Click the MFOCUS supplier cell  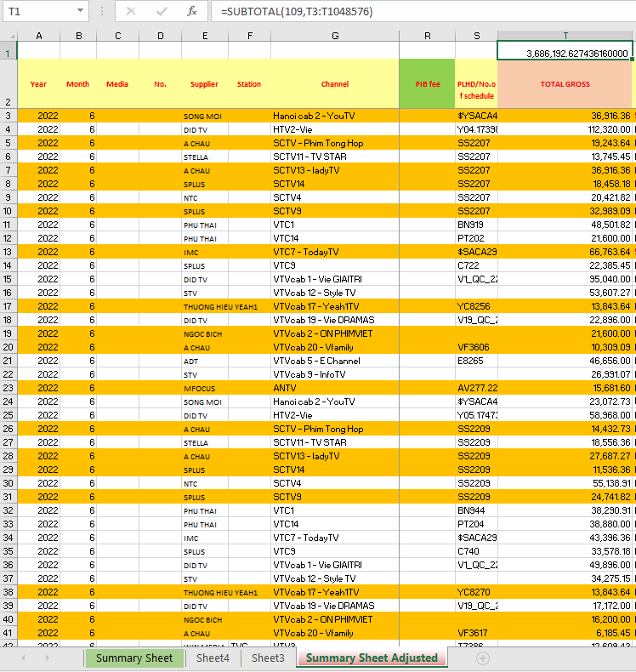(x=205, y=388)
